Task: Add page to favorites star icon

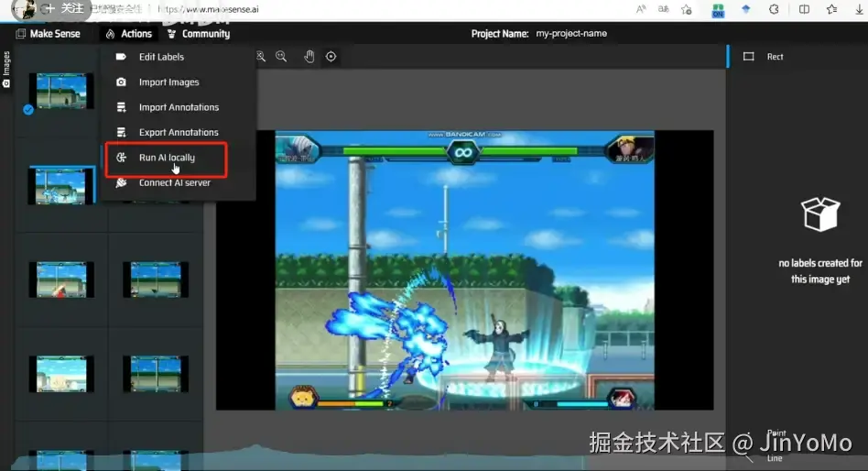Action: [687, 9]
